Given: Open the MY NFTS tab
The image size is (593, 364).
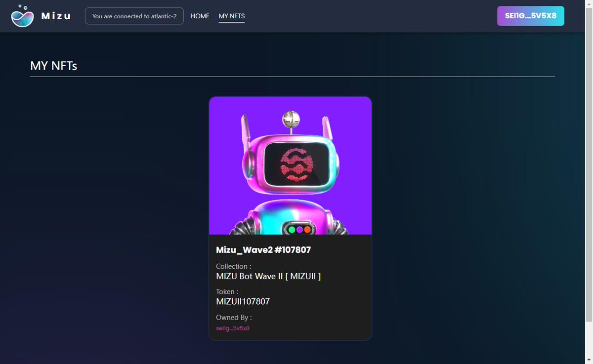Looking at the screenshot, I should click(x=232, y=16).
